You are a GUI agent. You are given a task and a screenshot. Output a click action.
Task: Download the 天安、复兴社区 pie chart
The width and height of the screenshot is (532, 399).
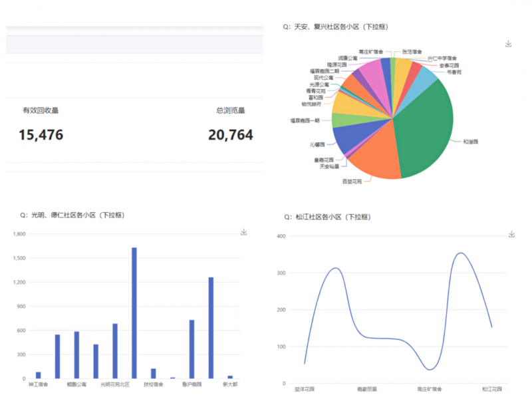coord(508,44)
